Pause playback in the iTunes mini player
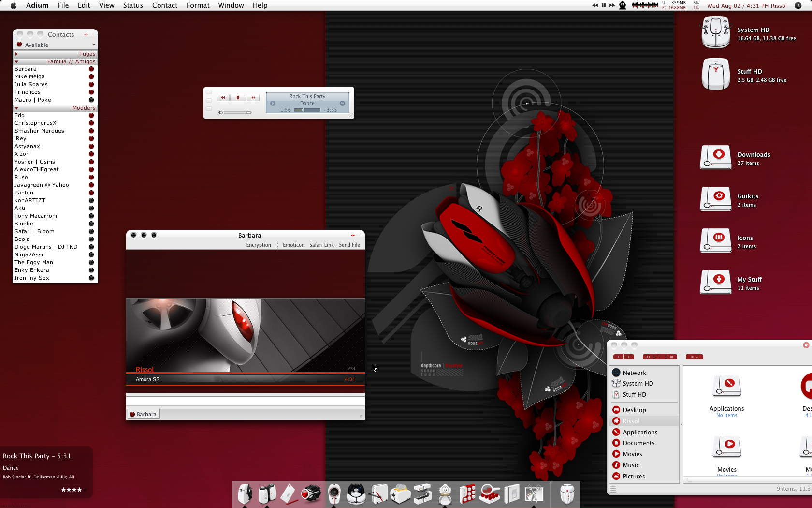 tap(238, 97)
